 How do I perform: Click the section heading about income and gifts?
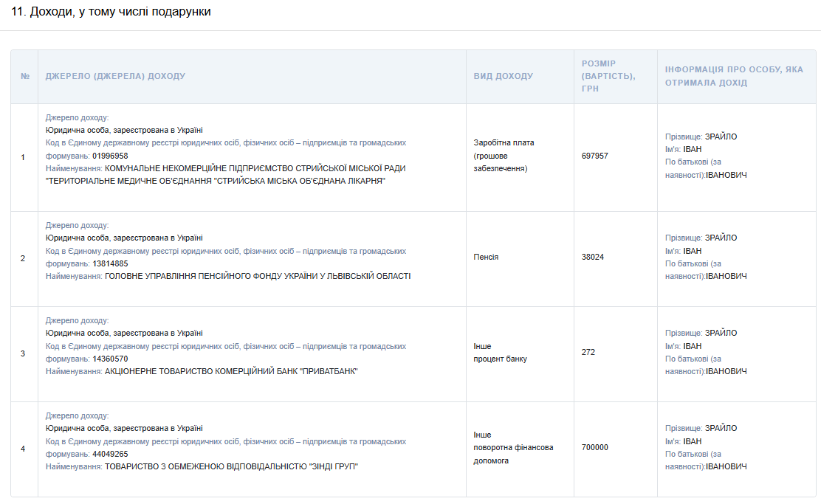click(x=111, y=12)
